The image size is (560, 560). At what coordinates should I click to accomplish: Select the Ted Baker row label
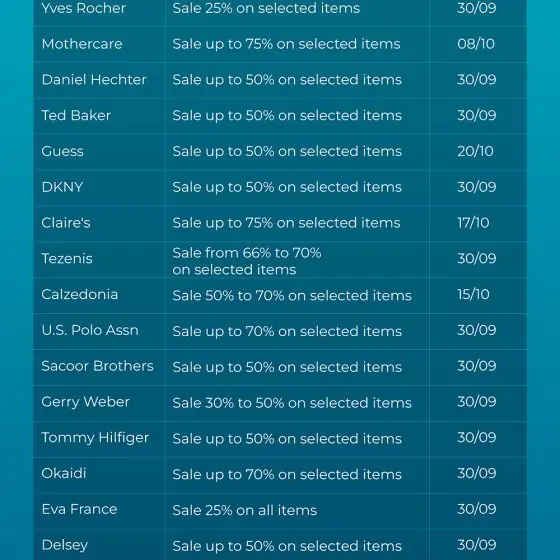coord(76,115)
